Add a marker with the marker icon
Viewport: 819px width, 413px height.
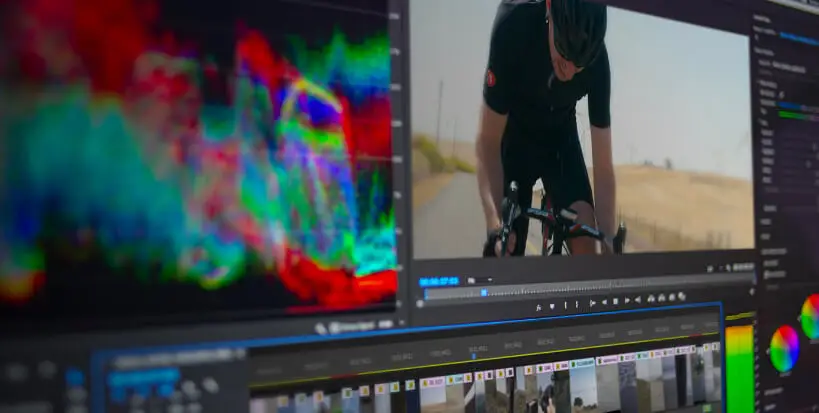[552, 306]
